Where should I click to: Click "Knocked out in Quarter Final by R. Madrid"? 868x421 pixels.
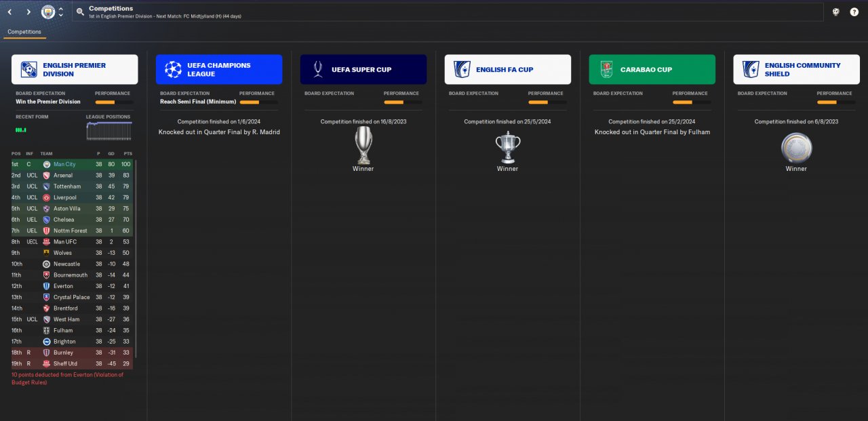click(x=219, y=132)
